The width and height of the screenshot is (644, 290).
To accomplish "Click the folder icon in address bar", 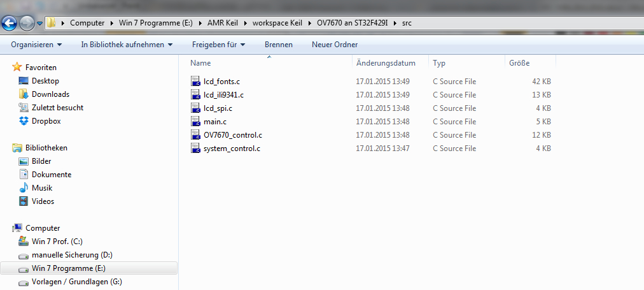I will click(x=51, y=22).
